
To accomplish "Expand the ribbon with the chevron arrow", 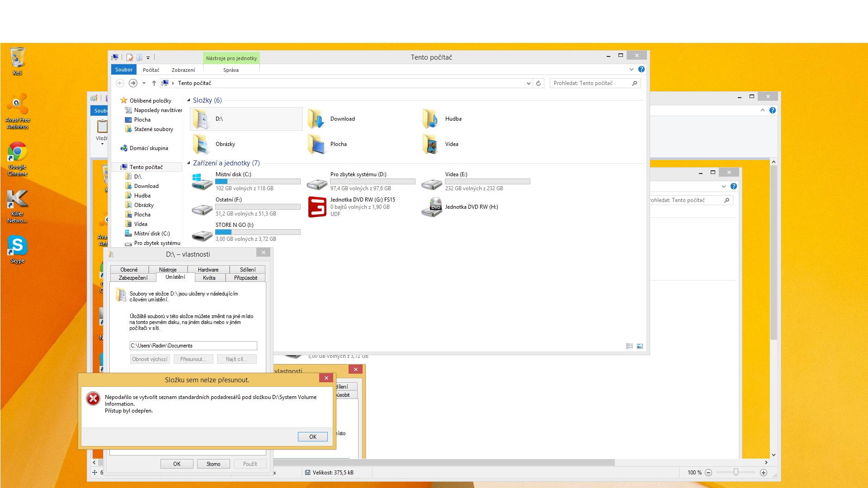I will coord(632,69).
